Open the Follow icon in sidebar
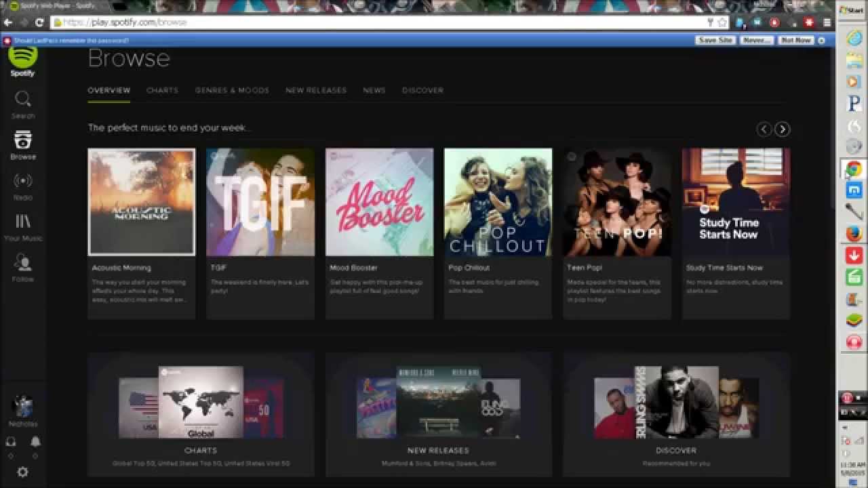 pyautogui.click(x=22, y=262)
